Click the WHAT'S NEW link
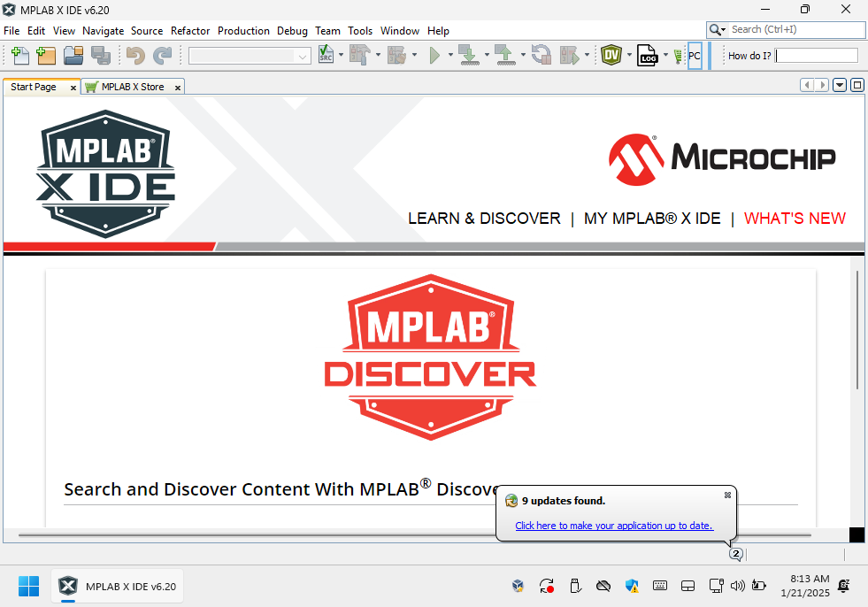The width and height of the screenshot is (868, 607). [795, 219]
